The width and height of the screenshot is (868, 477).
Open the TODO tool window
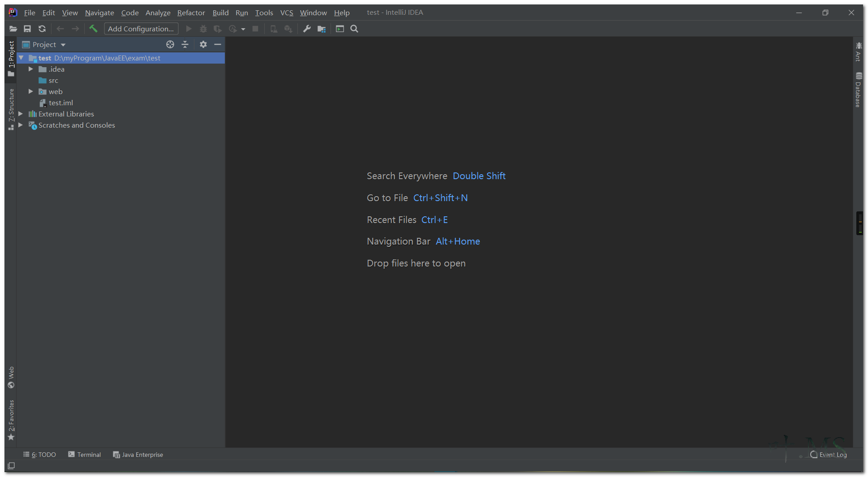pos(40,455)
